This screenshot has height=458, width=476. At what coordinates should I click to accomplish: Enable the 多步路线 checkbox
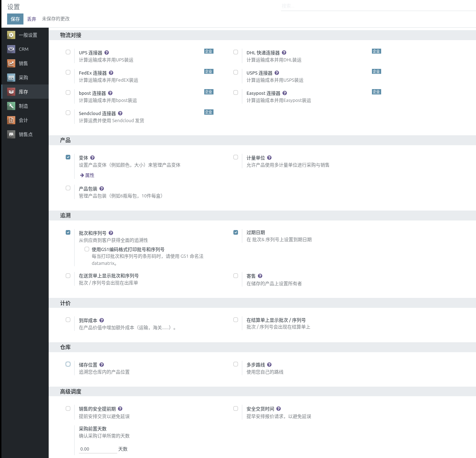pos(236,364)
